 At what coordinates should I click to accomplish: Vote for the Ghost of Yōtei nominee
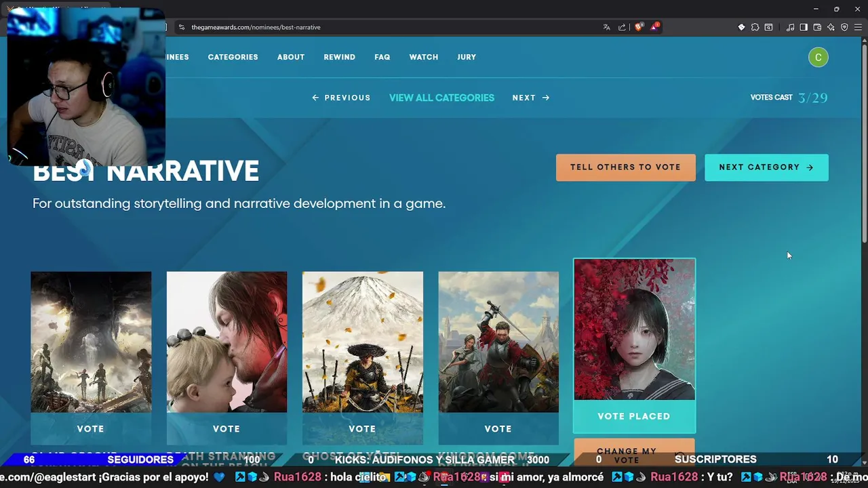pos(362,429)
